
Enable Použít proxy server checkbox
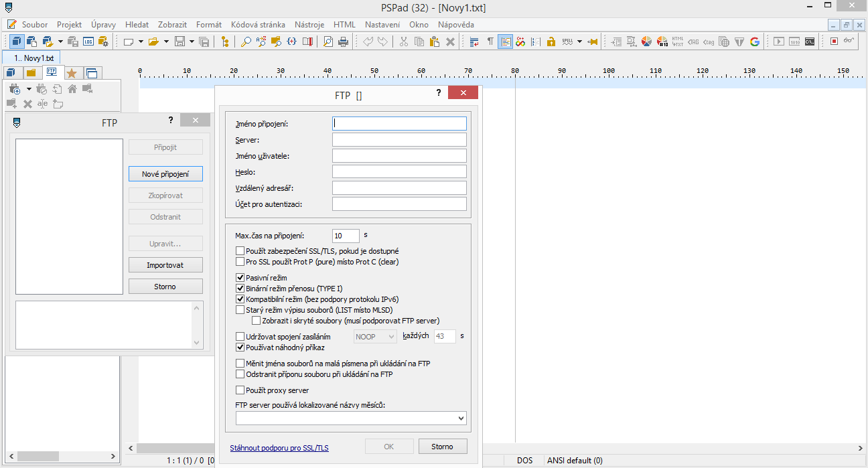pos(240,390)
